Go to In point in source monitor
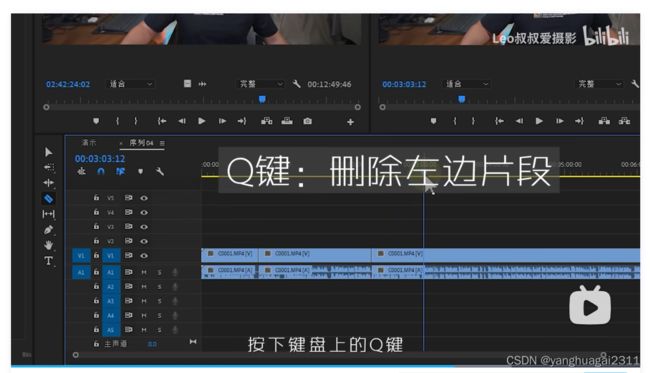The height and width of the screenshot is (373, 650). point(162,121)
